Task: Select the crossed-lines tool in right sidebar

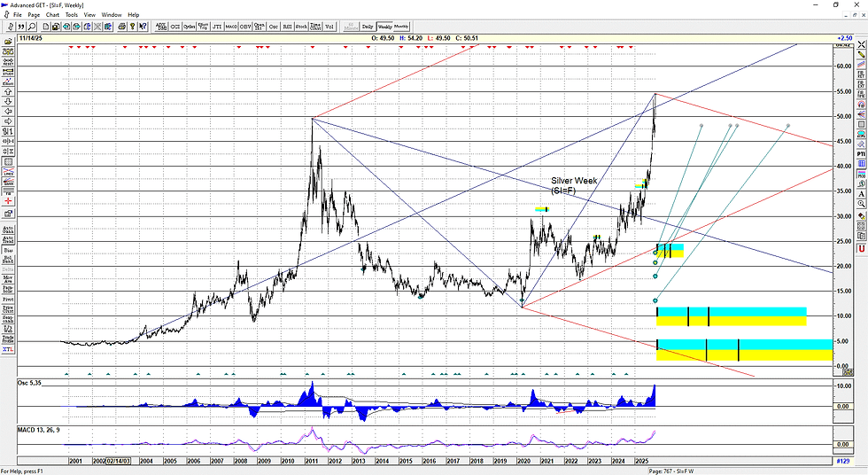Action: click(861, 44)
